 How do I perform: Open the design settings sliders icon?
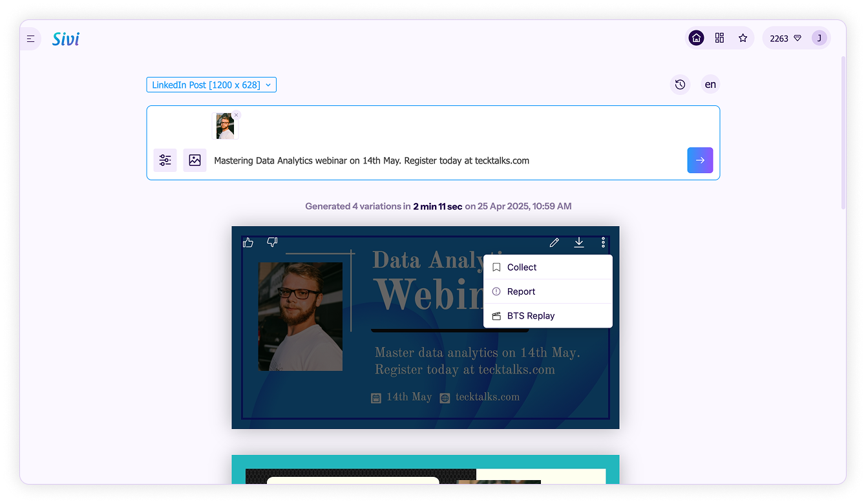coord(165,160)
